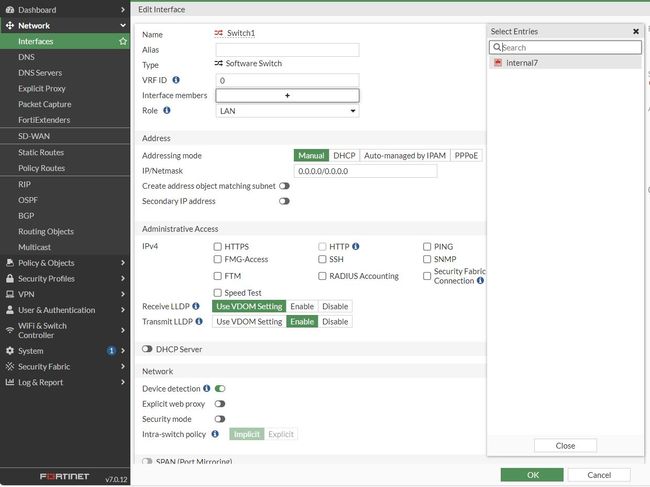Expand Policy & Objects chevron
This screenshot has height=487, width=650.
pos(123,263)
